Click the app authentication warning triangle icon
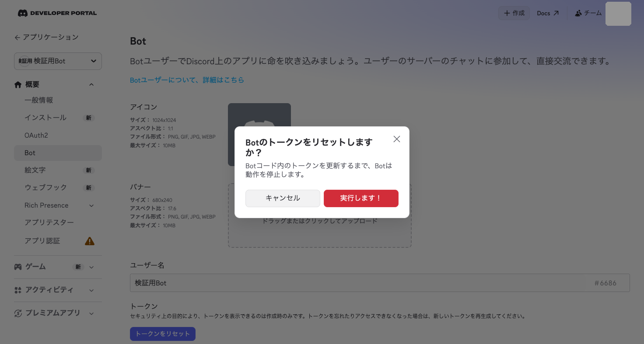 90,241
